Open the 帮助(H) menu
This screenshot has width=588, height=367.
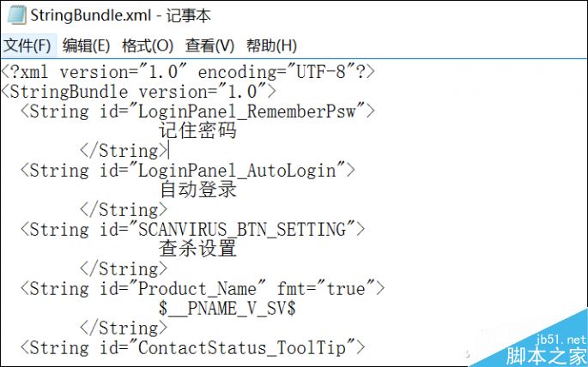271,45
